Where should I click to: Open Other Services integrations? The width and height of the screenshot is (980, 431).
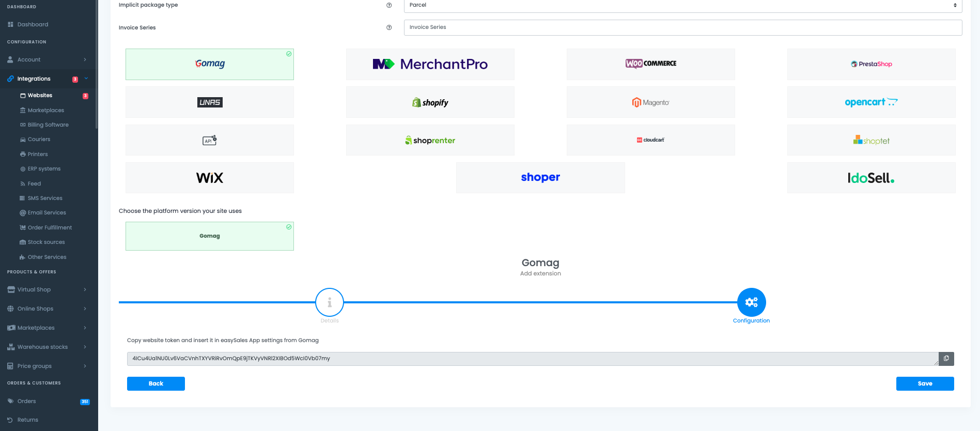(47, 257)
